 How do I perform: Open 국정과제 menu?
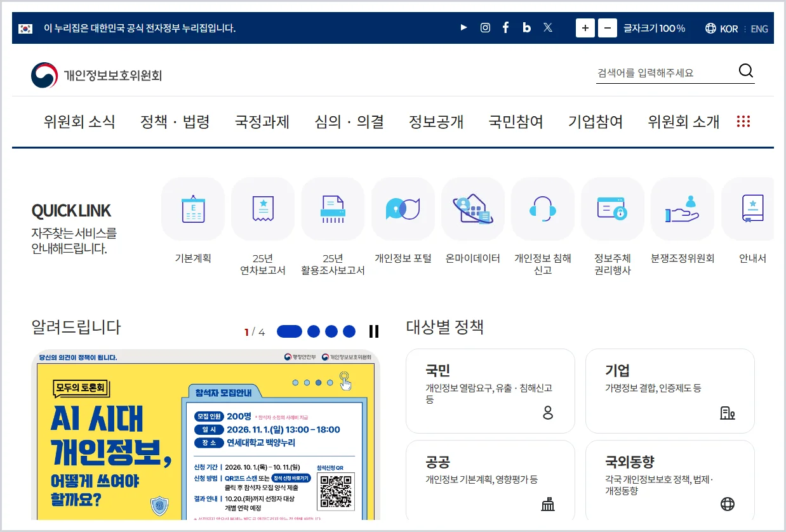262,122
